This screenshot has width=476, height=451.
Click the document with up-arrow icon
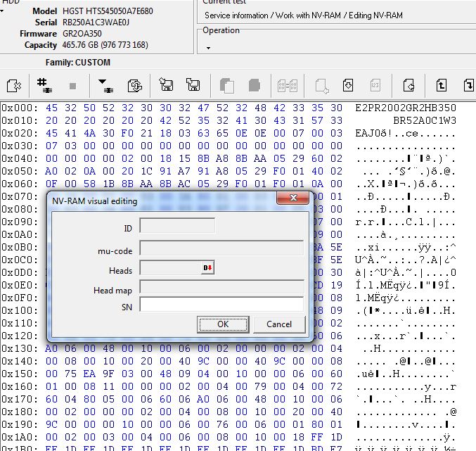click(x=441, y=85)
